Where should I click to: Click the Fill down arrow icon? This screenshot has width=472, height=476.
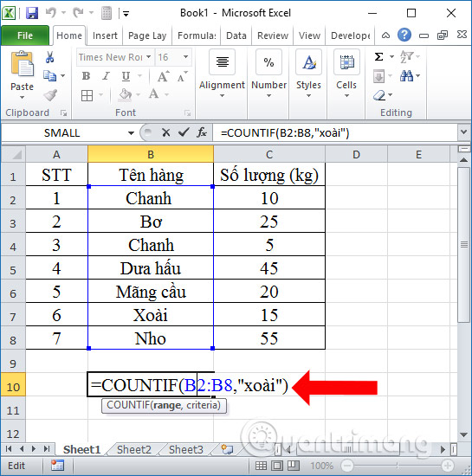click(x=378, y=76)
